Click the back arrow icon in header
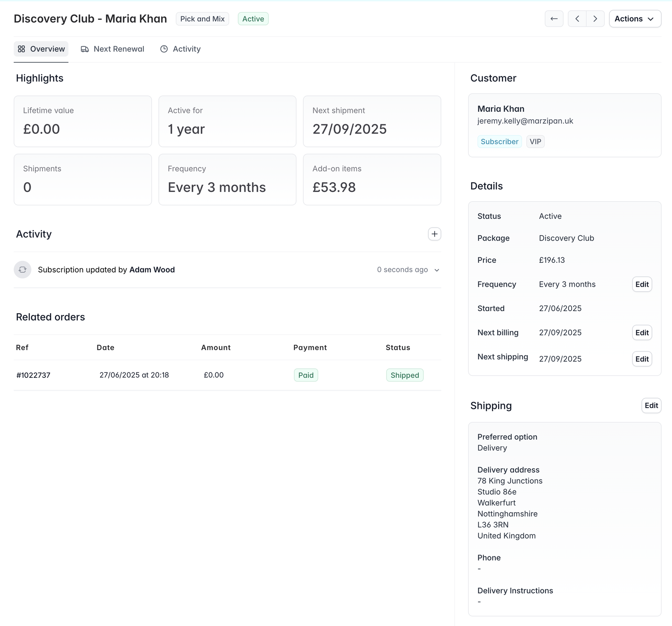The width and height of the screenshot is (672, 626). pos(554,19)
